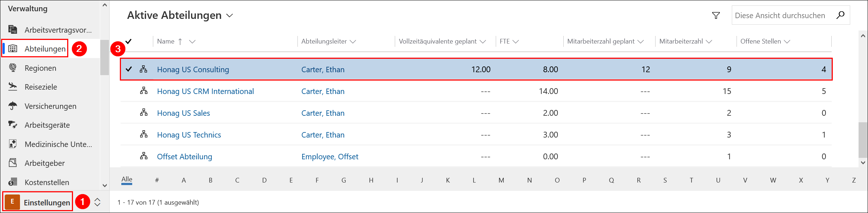Open the Einstellungen area switcher chevrons
868x213 pixels.
click(97, 202)
